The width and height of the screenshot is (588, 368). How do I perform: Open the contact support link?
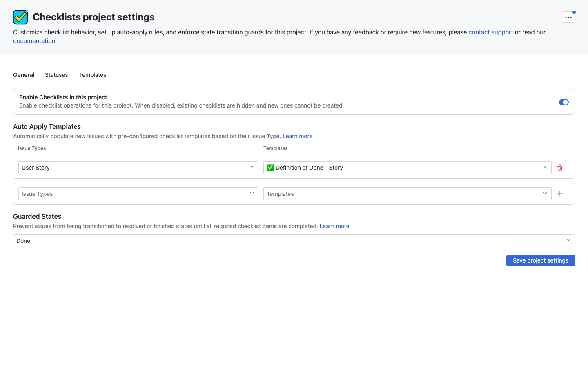click(491, 32)
